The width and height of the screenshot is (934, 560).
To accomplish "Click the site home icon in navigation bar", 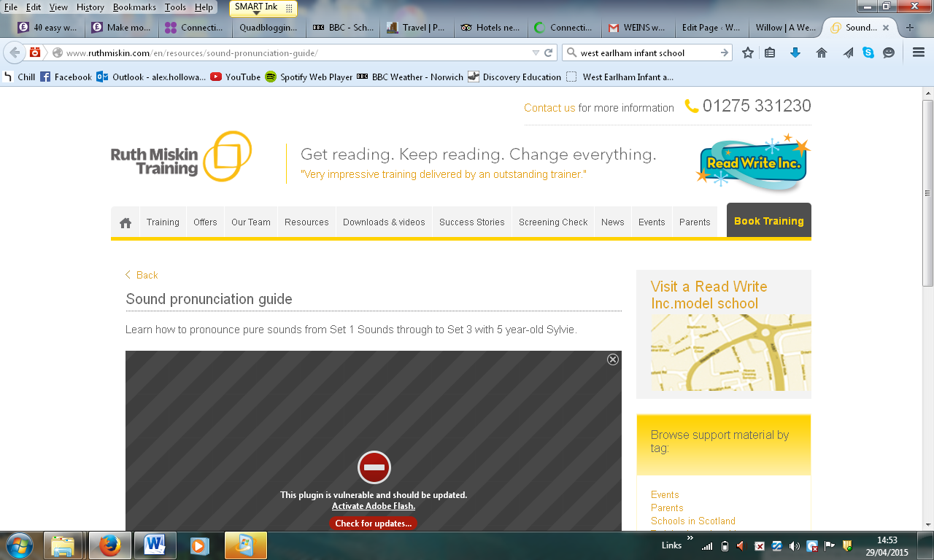I will [x=126, y=222].
